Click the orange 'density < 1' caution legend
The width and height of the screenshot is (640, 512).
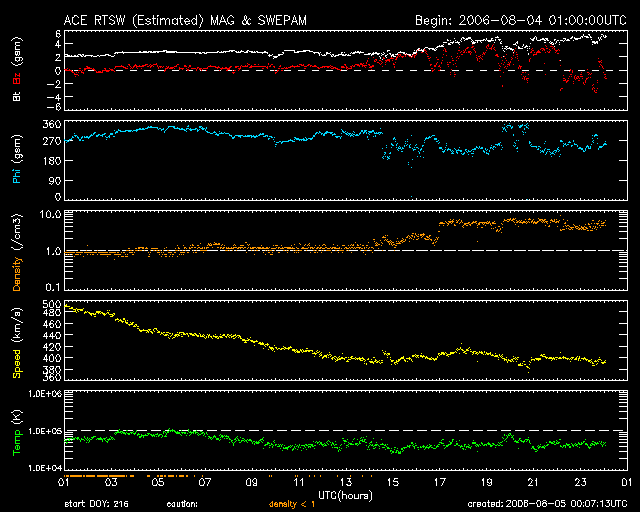(x=292, y=504)
